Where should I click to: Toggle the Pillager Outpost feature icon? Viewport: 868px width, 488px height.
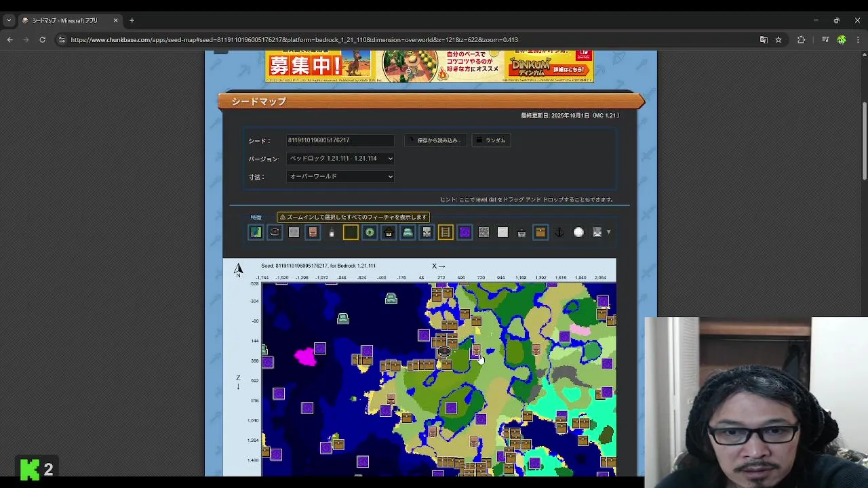tap(427, 232)
